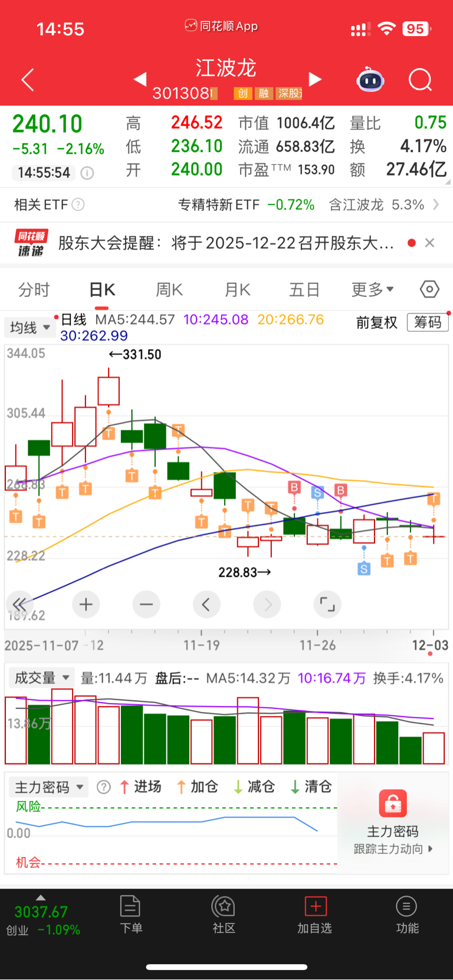Select the 日K tab

coord(102,290)
